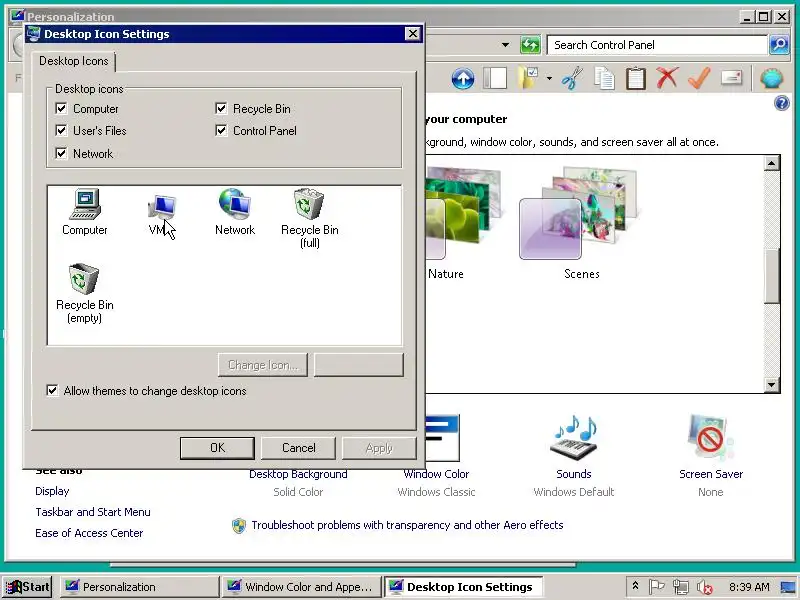Uncheck the Recycle Bin checkbox
The image size is (800, 600).
click(221, 108)
